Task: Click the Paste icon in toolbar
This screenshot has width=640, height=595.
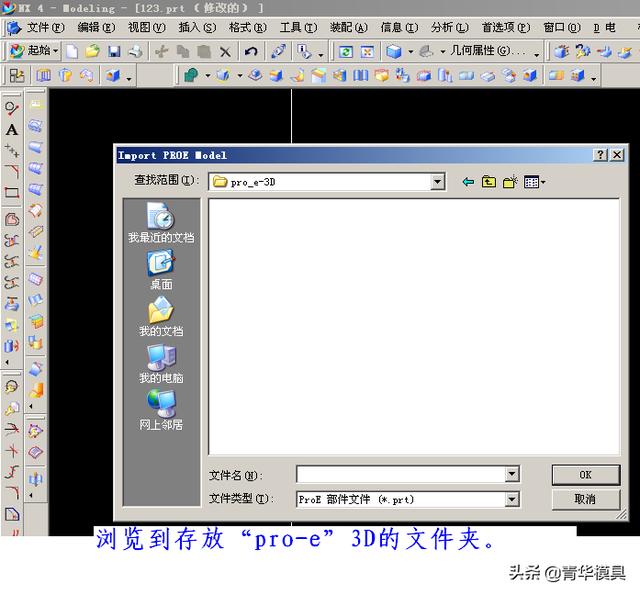Action: pos(204,51)
